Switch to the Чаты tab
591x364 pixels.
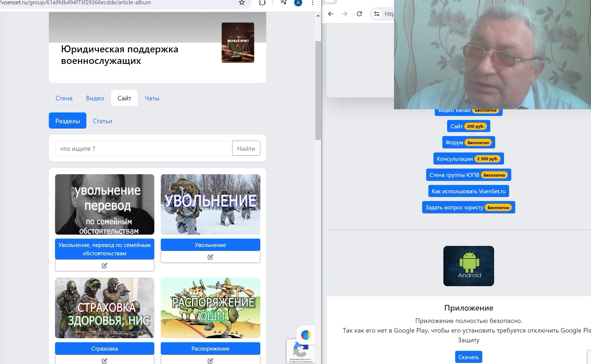pos(152,98)
